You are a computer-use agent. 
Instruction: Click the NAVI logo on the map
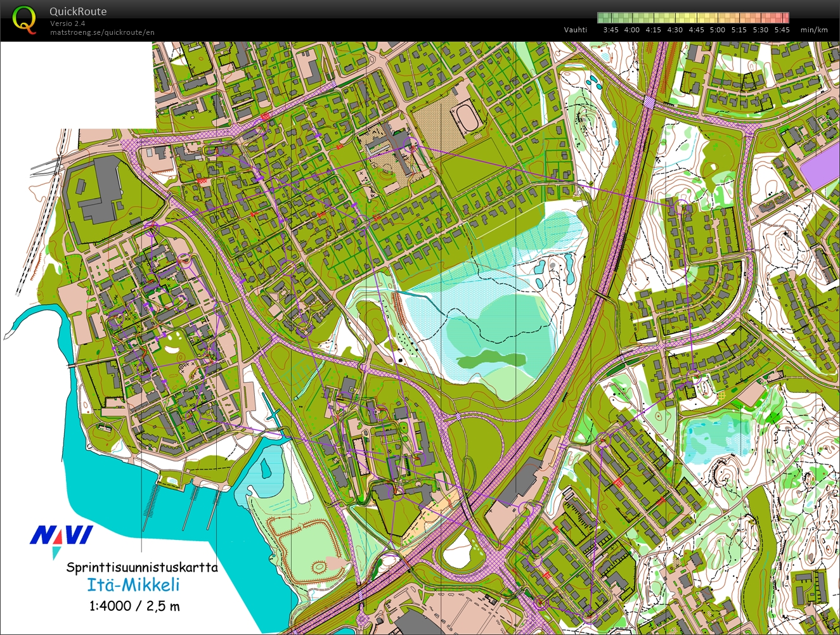(x=61, y=537)
